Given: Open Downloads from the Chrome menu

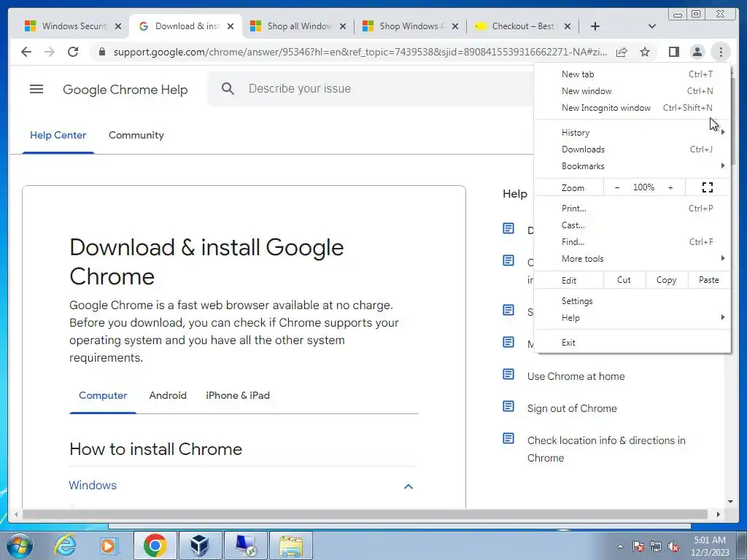Looking at the screenshot, I should (x=632, y=149).
